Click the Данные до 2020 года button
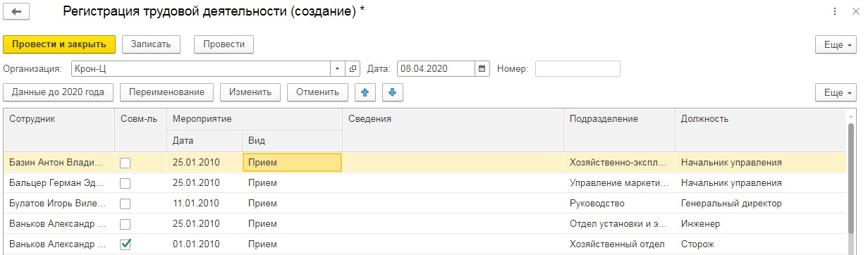Image resolution: width=868 pixels, height=255 pixels. [x=59, y=92]
